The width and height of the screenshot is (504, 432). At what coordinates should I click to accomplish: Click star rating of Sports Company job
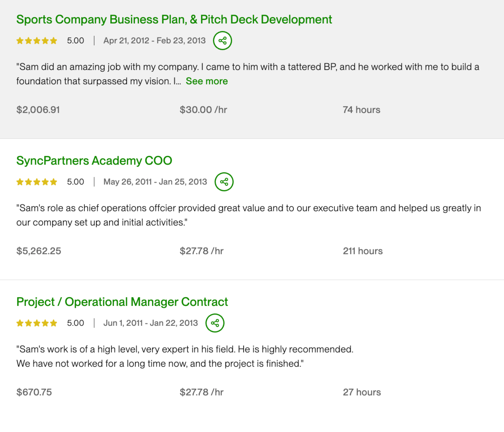(37, 41)
